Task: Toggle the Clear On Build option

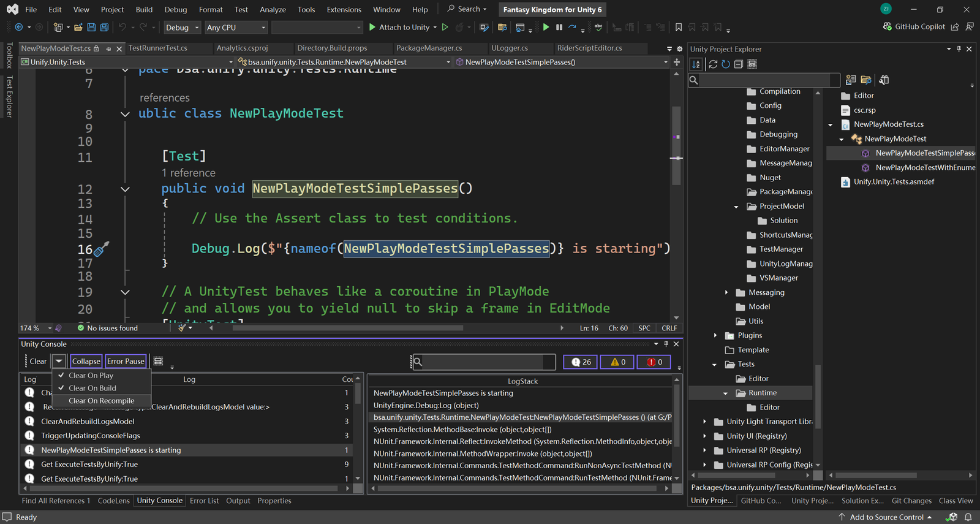Action: (x=92, y=388)
